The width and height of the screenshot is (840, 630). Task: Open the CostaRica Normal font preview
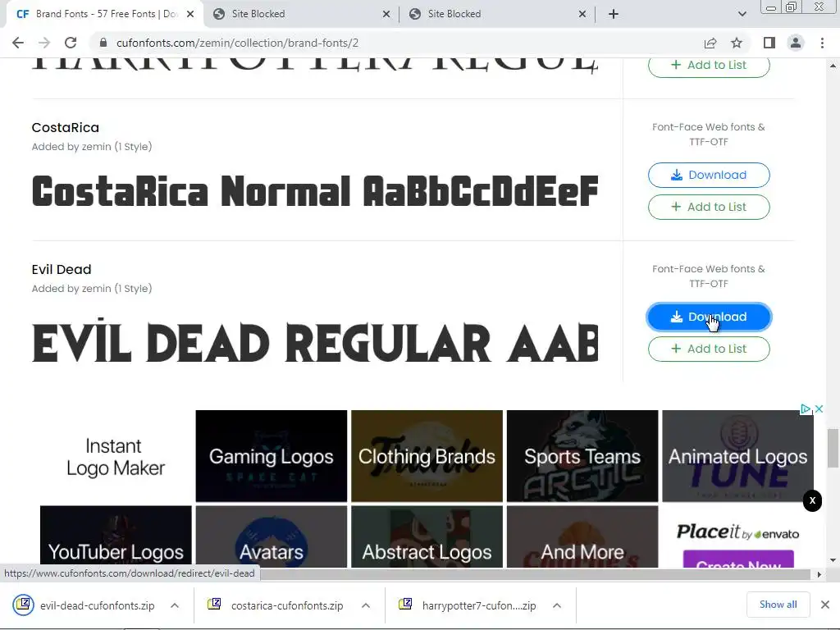315,191
